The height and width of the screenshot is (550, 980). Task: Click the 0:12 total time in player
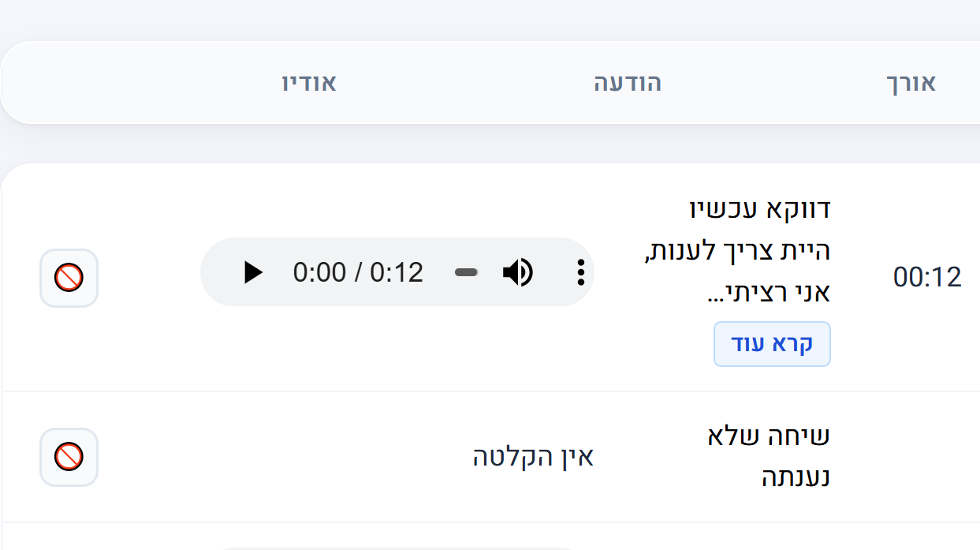tap(397, 272)
